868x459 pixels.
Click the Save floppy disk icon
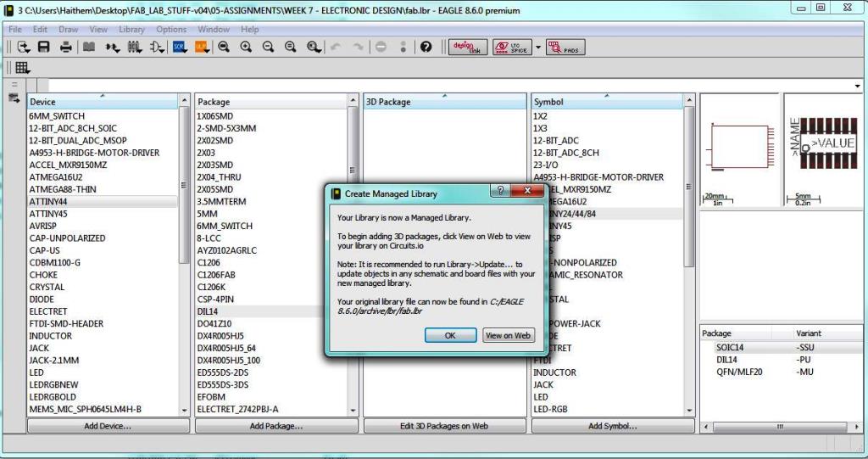tap(44, 48)
